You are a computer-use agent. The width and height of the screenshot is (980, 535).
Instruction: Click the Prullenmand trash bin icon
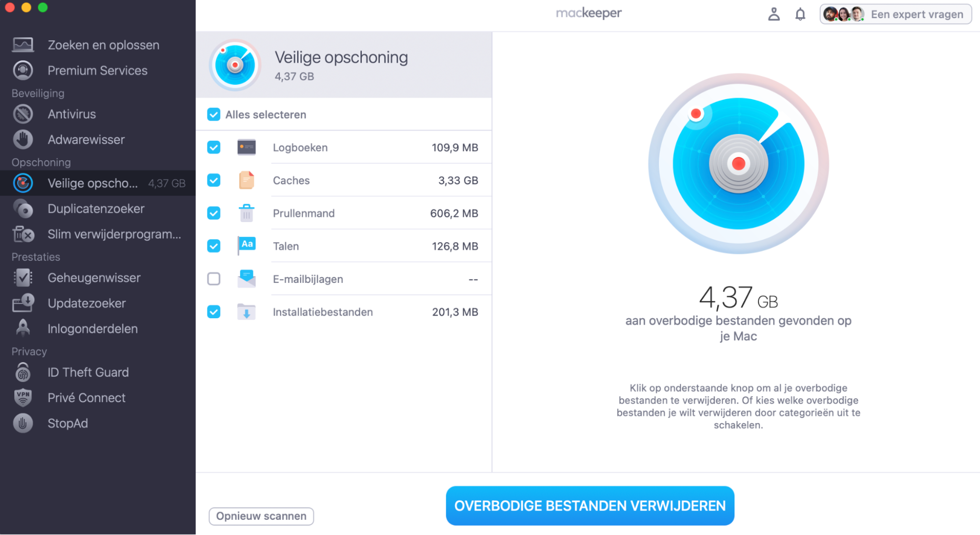point(247,213)
